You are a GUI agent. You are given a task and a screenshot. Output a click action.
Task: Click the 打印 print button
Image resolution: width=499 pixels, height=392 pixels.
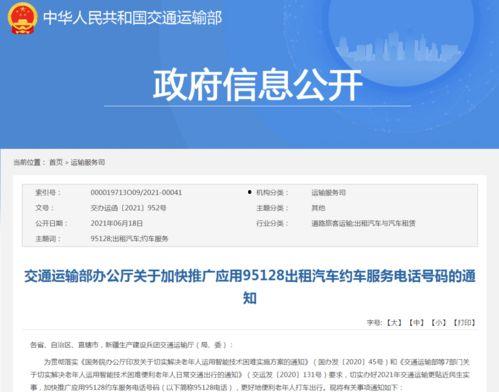tap(464, 322)
